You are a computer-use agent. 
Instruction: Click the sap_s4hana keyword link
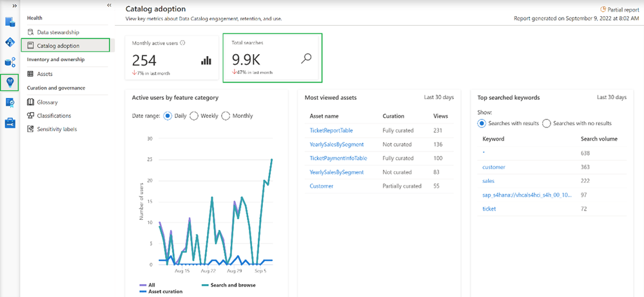tap(527, 195)
